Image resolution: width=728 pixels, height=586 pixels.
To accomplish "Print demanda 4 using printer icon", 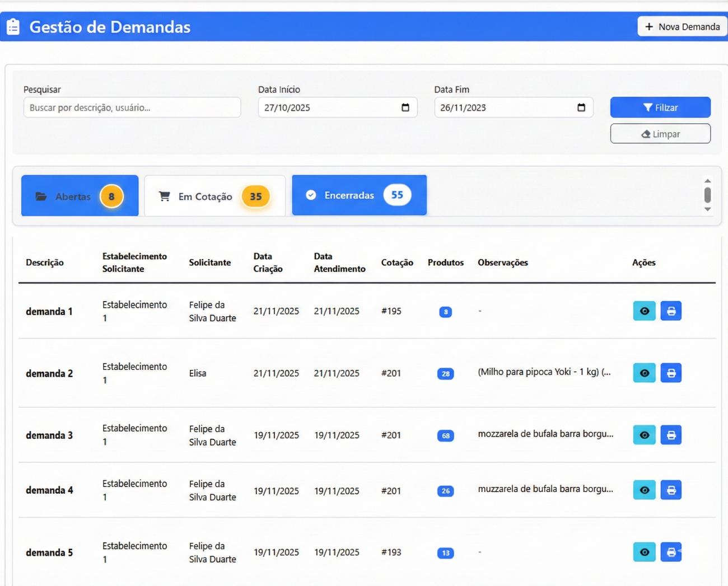I will 670,490.
